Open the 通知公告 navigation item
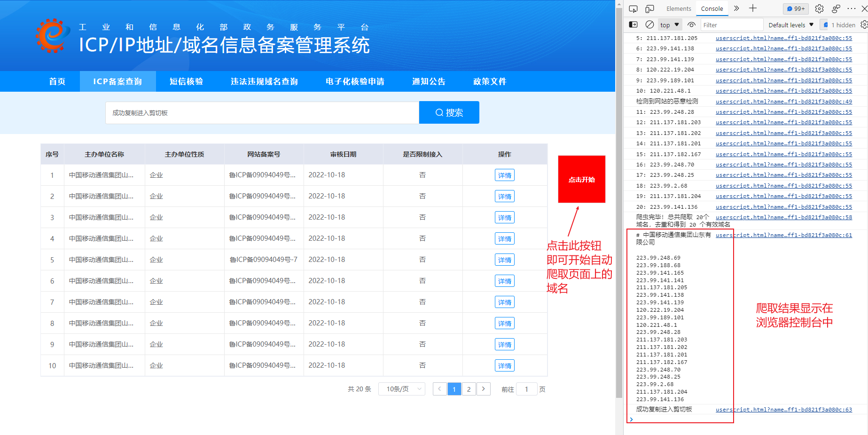Image resolution: width=868 pixels, height=435 pixels. 429,81
